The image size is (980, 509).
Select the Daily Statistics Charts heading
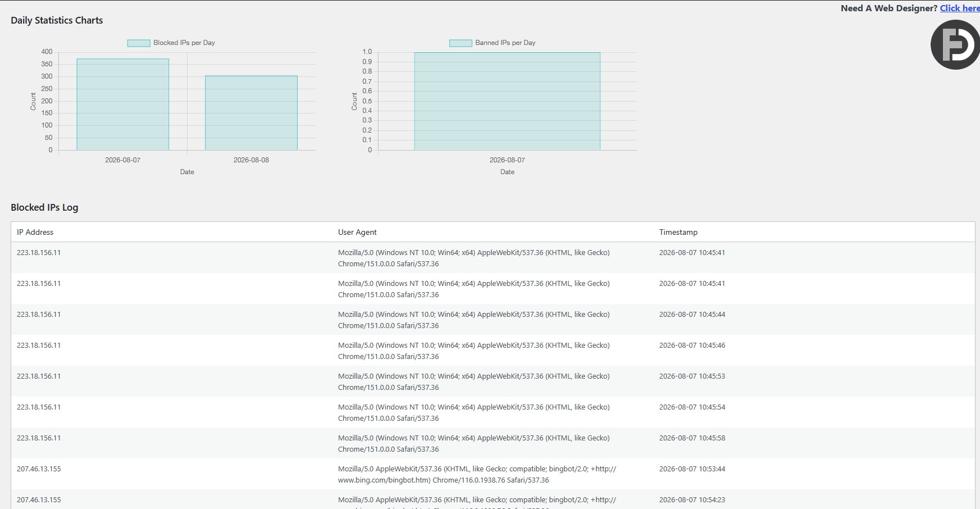57,20
